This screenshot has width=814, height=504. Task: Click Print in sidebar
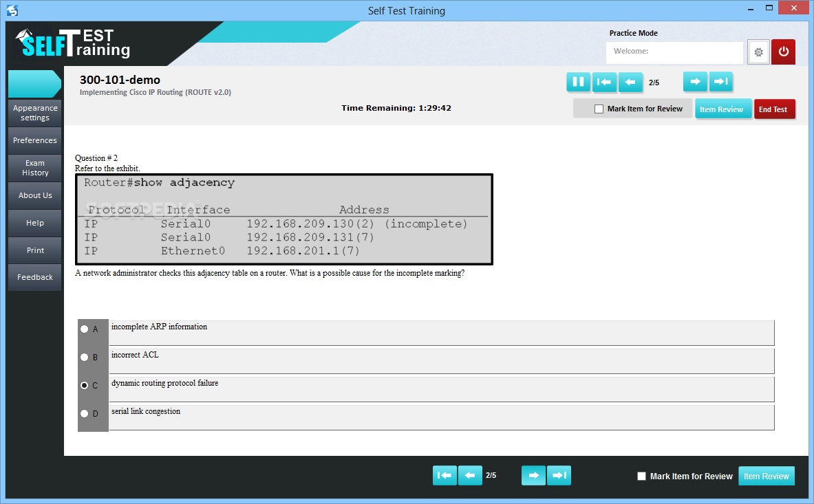[x=35, y=250]
